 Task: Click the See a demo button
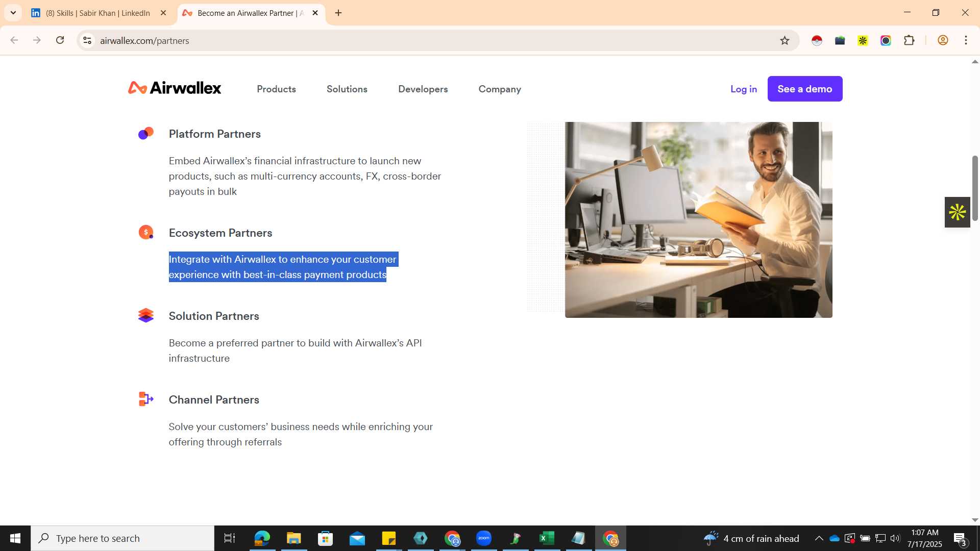coord(805,89)
